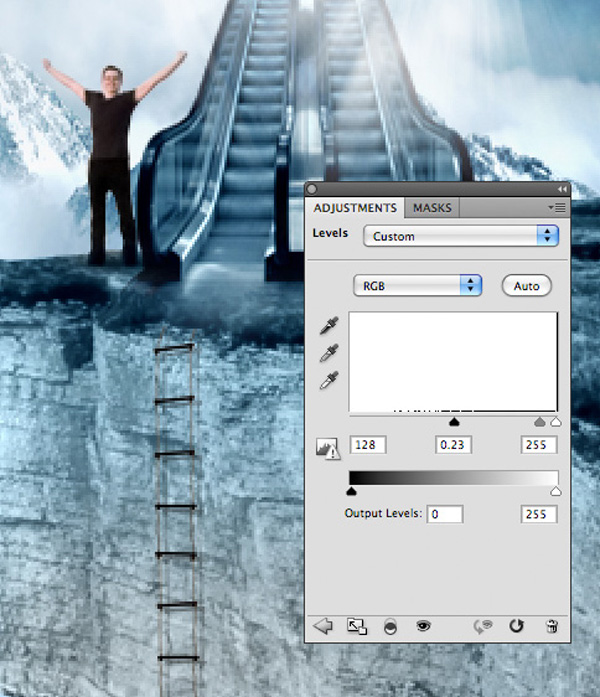The height and width of the screenshot is (697, 600).
Task: Click the output levels gradient bar
Action: click(453, 478)
